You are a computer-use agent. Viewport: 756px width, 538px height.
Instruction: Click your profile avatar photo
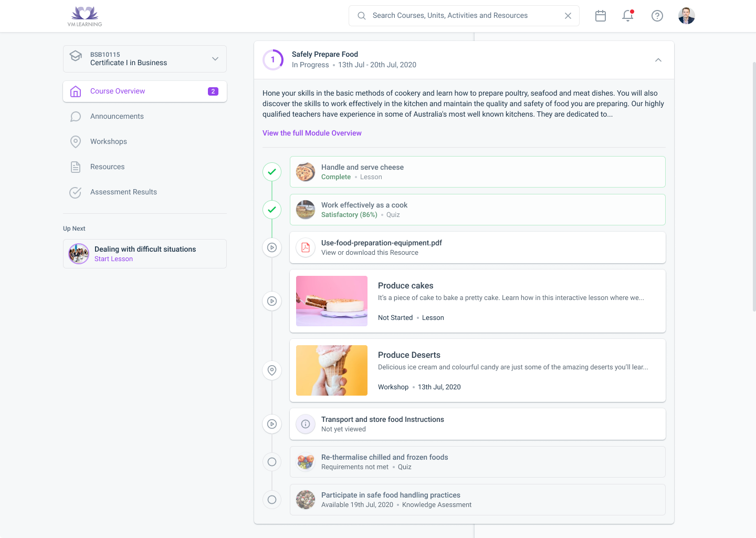coord(686,16)
